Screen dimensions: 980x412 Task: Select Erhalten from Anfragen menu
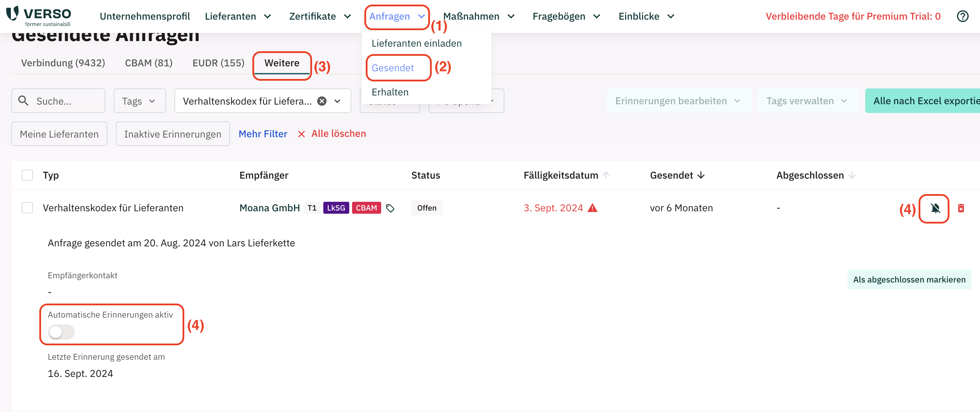point(390,92)
